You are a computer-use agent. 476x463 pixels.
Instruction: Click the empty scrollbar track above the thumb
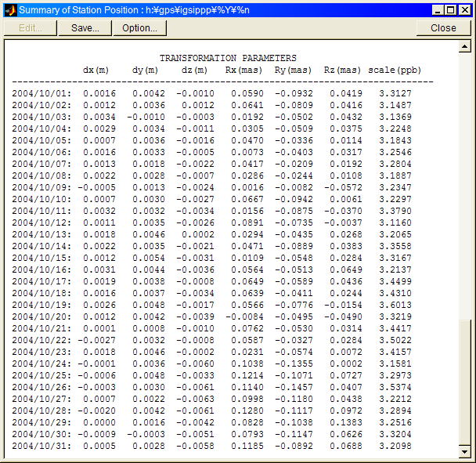[x=465, y=180]
